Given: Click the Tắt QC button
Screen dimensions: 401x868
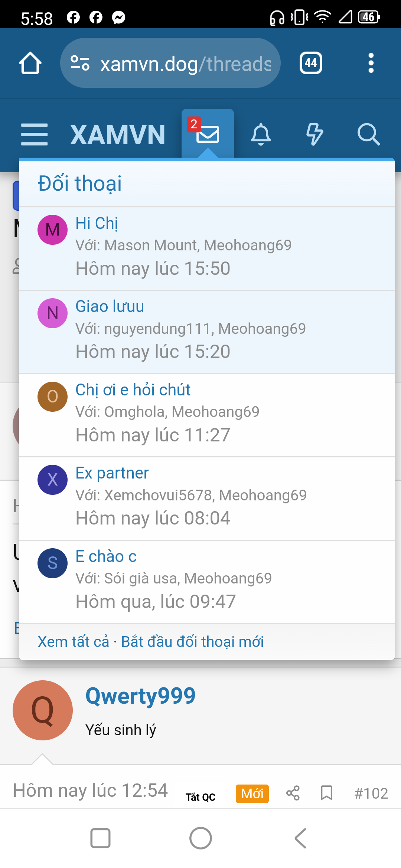Looking at the screenshot, I should coord(200,796).
